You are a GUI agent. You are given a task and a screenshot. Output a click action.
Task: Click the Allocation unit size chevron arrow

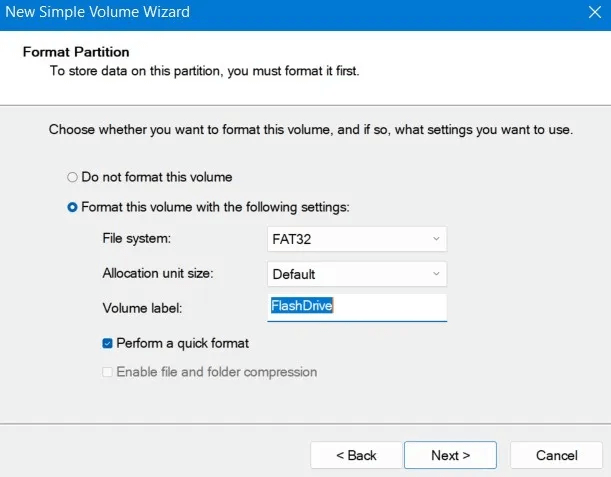click(436, 274)
